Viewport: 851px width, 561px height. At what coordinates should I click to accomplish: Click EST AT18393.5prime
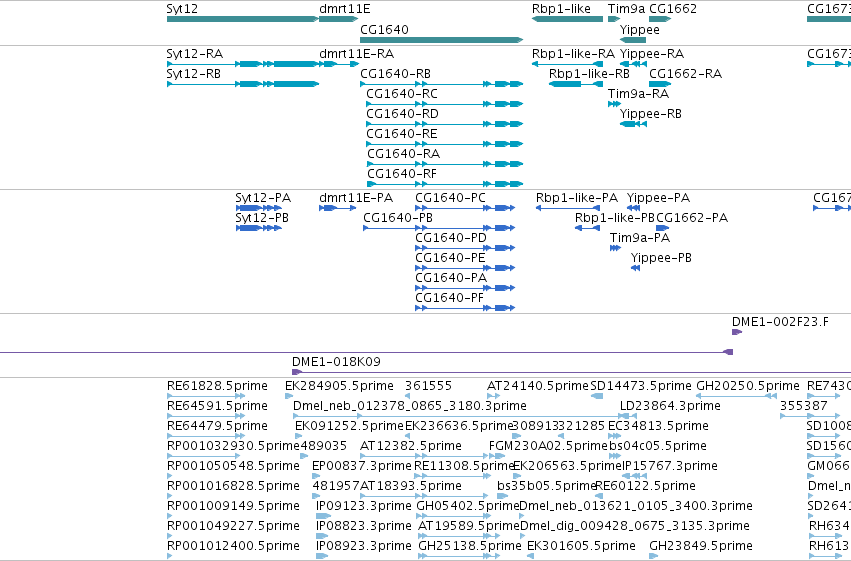click(424, 496)
